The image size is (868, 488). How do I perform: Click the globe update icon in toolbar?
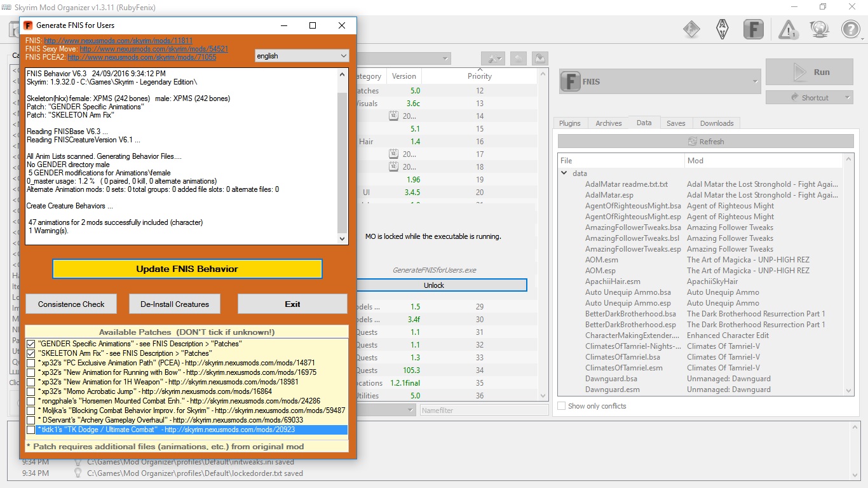point(820,29)
